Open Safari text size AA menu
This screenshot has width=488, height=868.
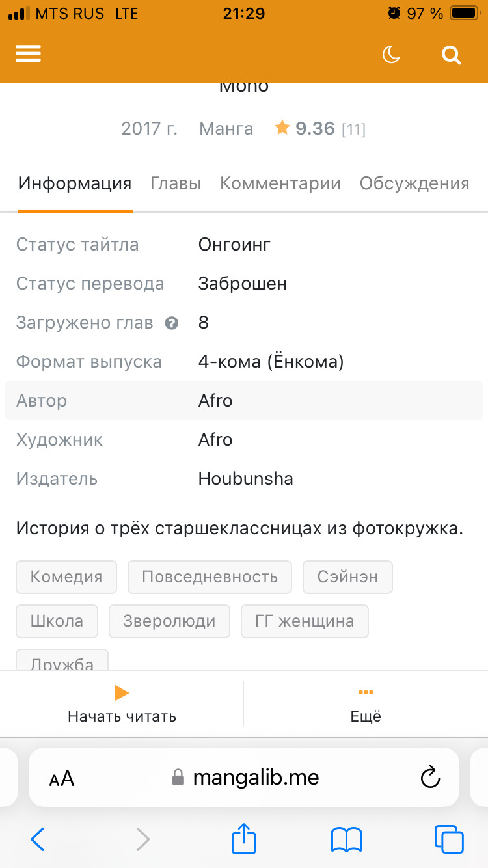pos(62,778)
